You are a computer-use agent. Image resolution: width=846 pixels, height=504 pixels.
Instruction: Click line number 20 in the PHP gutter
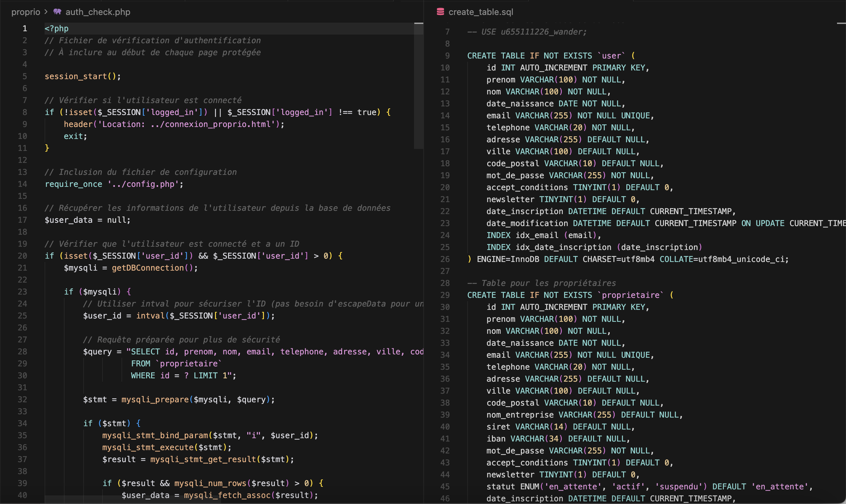(x=22, y=256)
